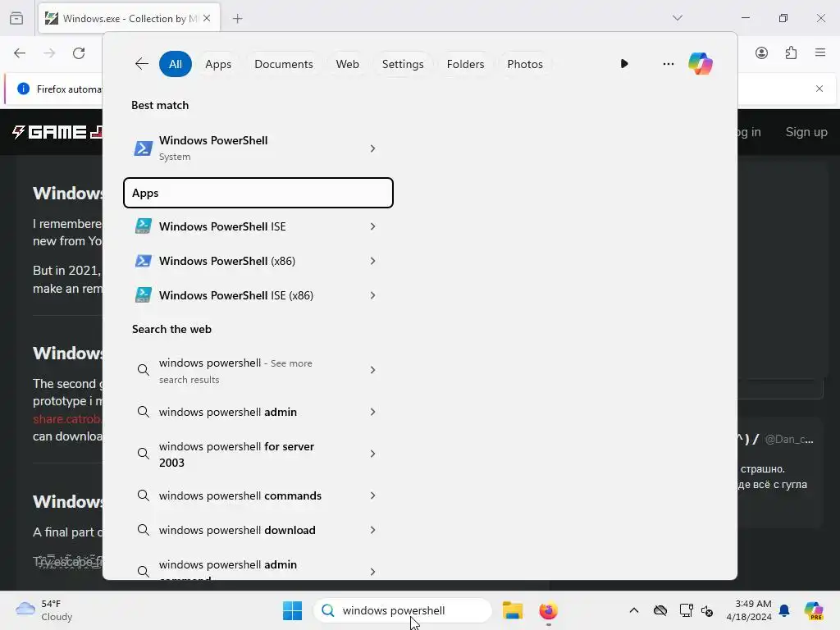Dismiss the Firefox notification bar
This screenshot has height=630, width=840.
(x=819, y=89)
